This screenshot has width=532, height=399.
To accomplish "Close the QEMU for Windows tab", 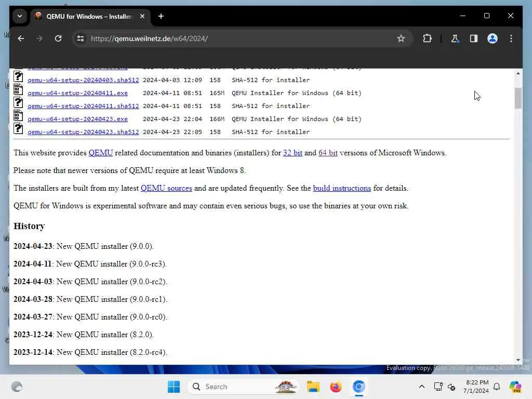I will (x=142, y=16).
